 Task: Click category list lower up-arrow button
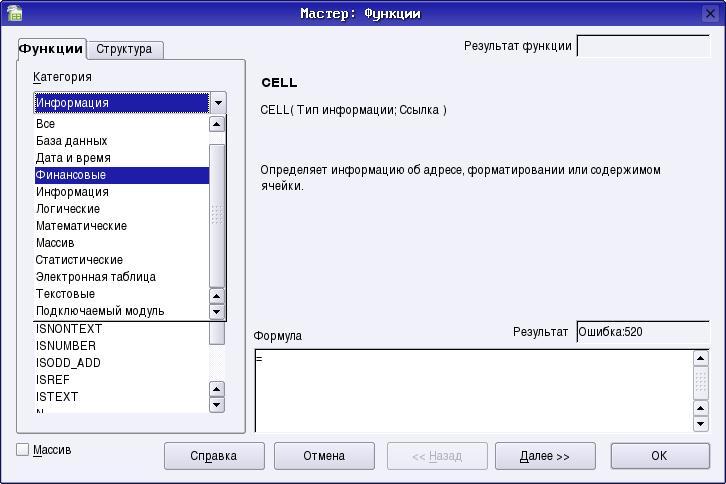(x=217, y=296)
